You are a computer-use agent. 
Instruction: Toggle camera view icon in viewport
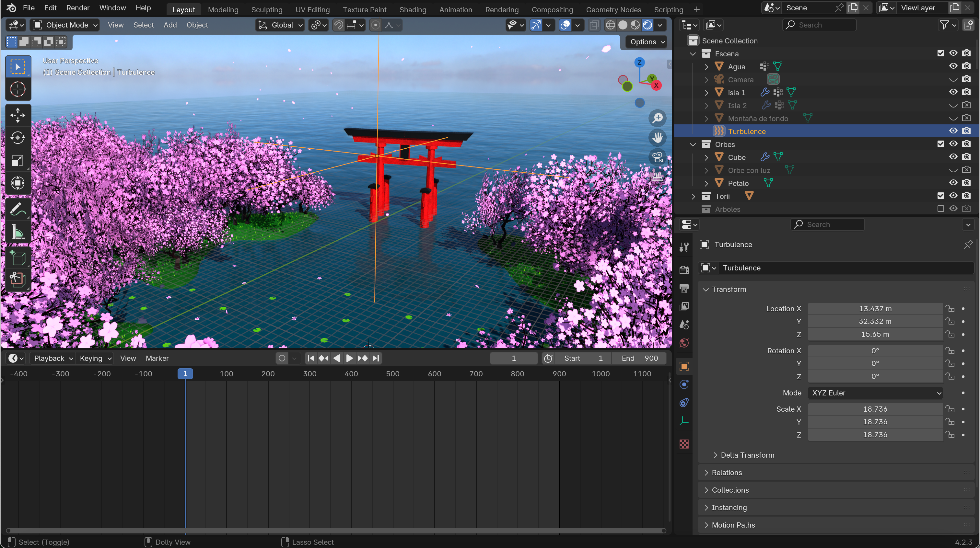tap(658, 157)
